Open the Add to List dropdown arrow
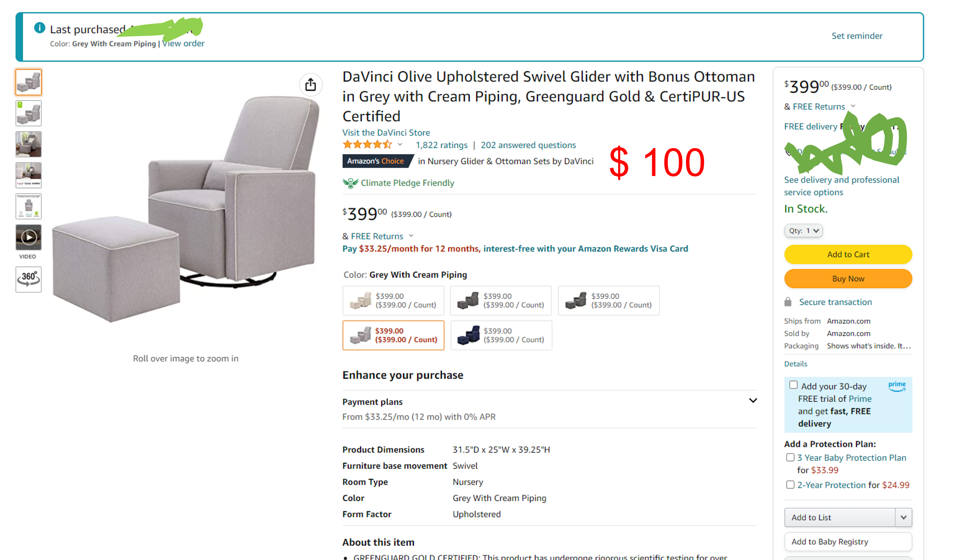 pos(903,517)
